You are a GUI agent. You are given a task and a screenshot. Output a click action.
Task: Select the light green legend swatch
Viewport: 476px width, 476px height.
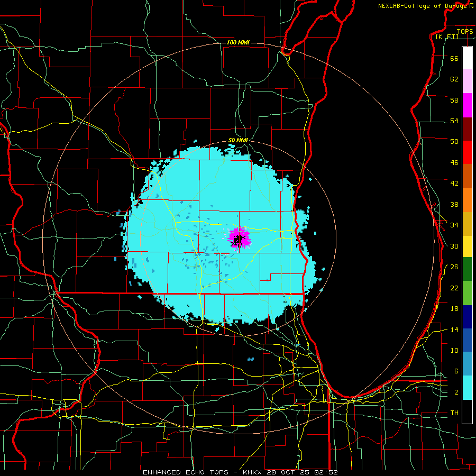(467, 293)
